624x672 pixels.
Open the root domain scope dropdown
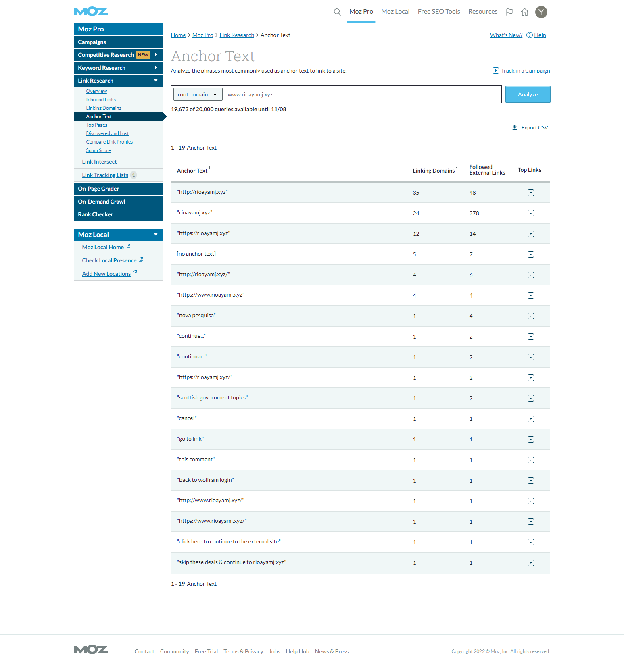click(x=198, y=94)
